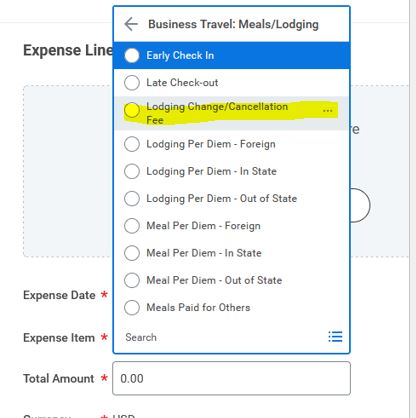Choose Meal Per Diem - Out of State
Image resolution: width=416 pixels, height=418 pixels.
click(x=231, y=280)
